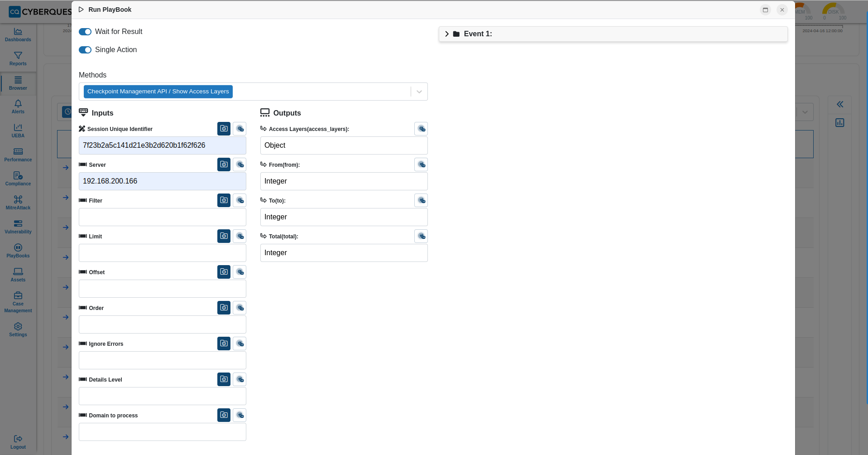
Task: Focus the Limit input field
Action: [163, 253]
